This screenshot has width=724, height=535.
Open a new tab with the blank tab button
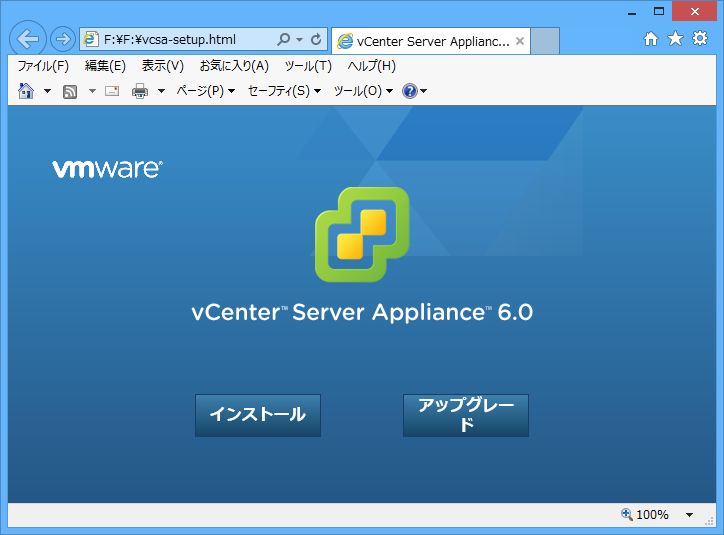(x=545, y=41)
